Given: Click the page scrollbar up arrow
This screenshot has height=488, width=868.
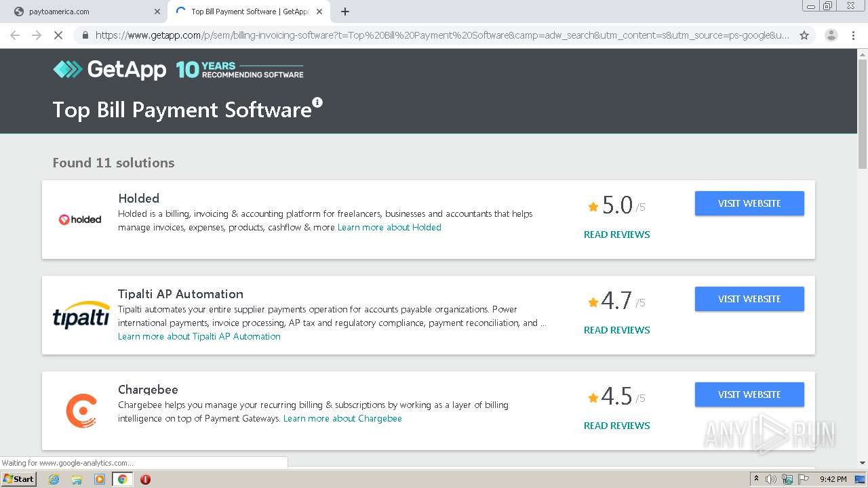Looking at the screenshot, I should 863,54.
